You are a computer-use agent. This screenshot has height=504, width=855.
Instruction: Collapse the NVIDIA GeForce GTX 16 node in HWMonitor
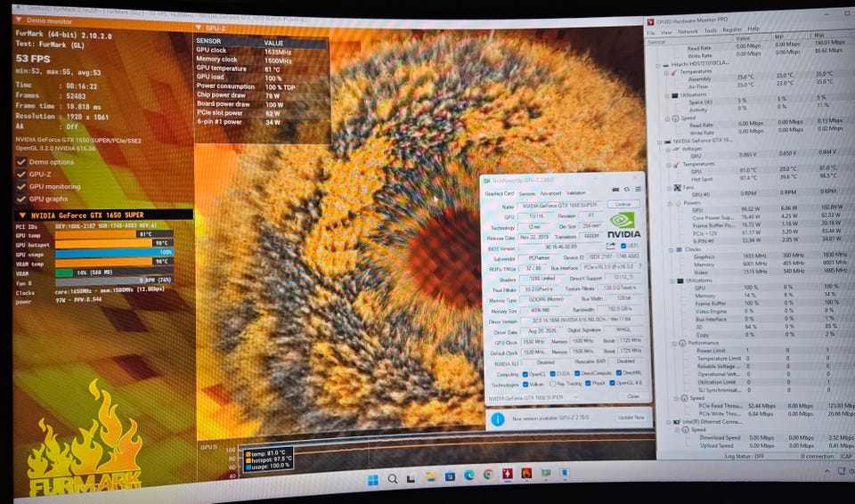[660, 142]
